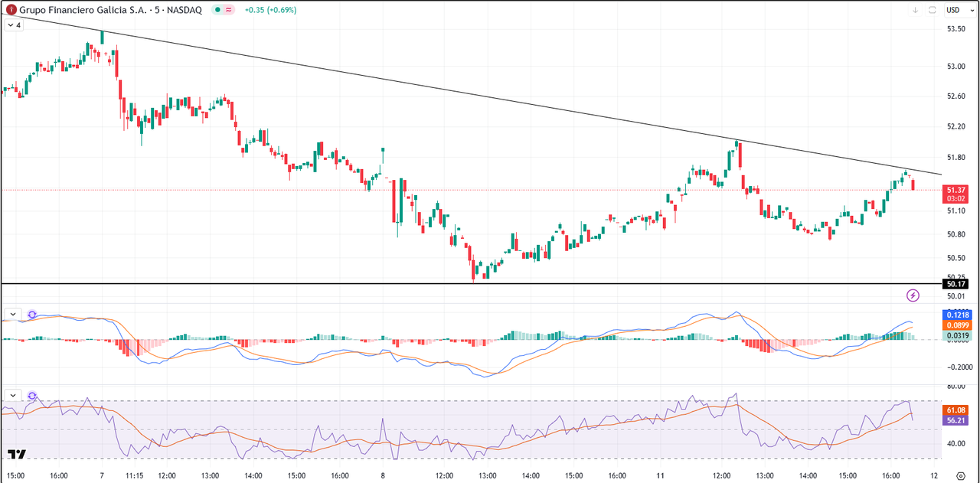The width and height of the screenshot is (980, 483).
Task: Click the down-arrow icon beside USD
Action: [x=915, y=10]
